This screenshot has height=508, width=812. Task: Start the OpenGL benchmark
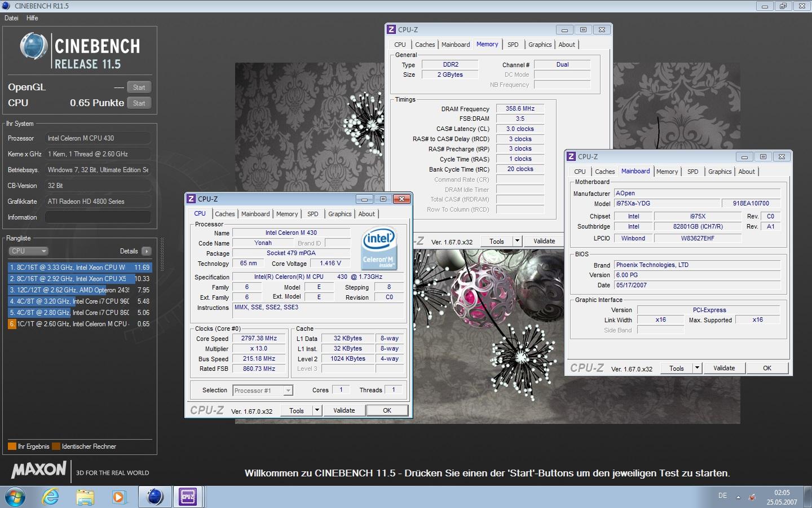139,87
